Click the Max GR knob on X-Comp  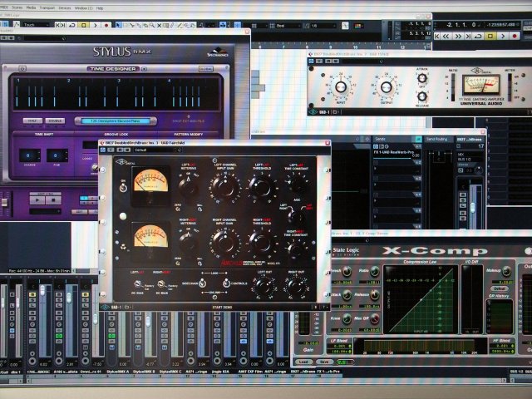coord(375,318)
